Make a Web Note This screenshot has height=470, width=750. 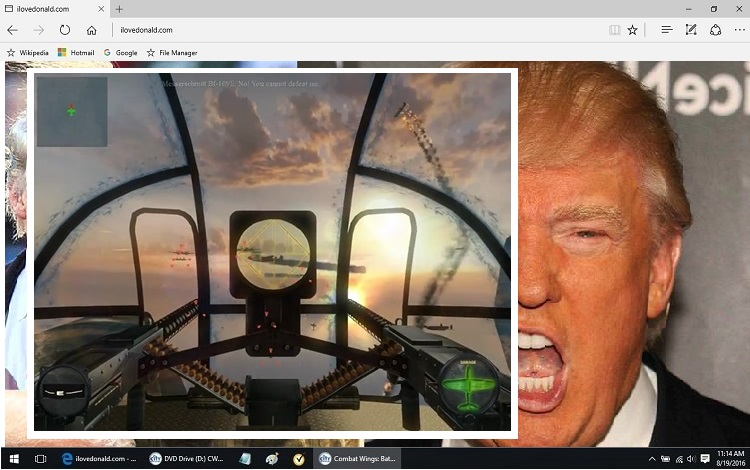[691, 30]
